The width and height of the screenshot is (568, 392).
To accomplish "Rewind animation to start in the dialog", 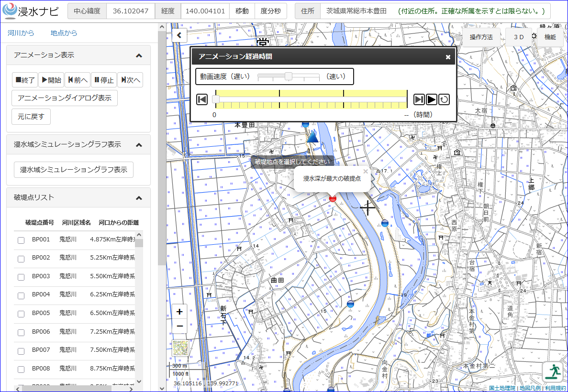I will coord(202,99).
